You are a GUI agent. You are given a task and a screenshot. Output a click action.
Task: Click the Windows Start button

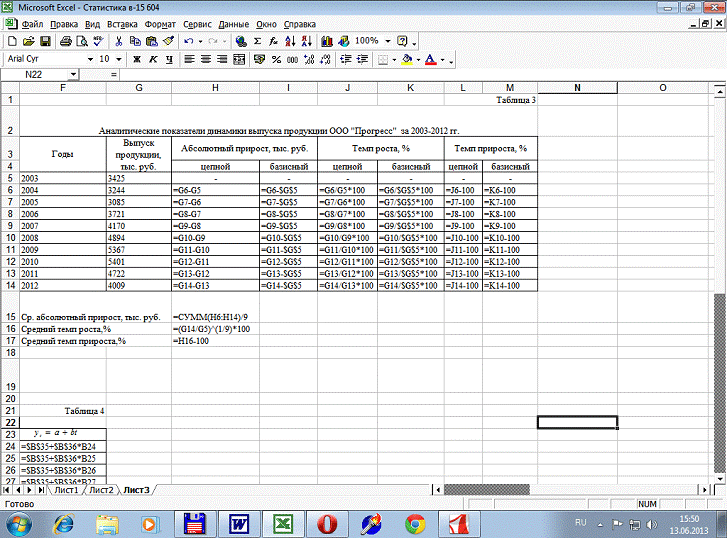[x=19, y=523]
